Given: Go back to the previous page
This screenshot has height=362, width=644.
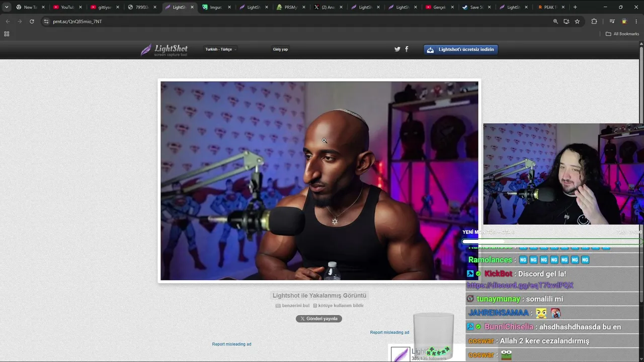Looking at the screenshot, I should click(8, 22).
